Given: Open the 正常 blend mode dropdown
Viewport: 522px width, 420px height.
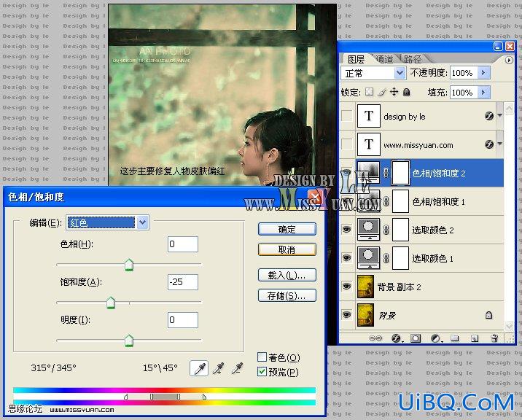Looking at the screenshot, I should [x=400, y=73].
